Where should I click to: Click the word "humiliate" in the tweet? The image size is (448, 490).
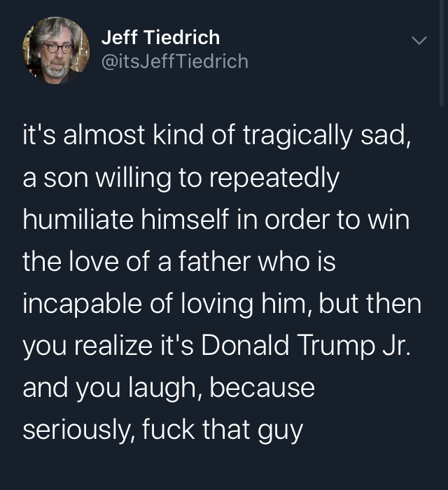78,218
